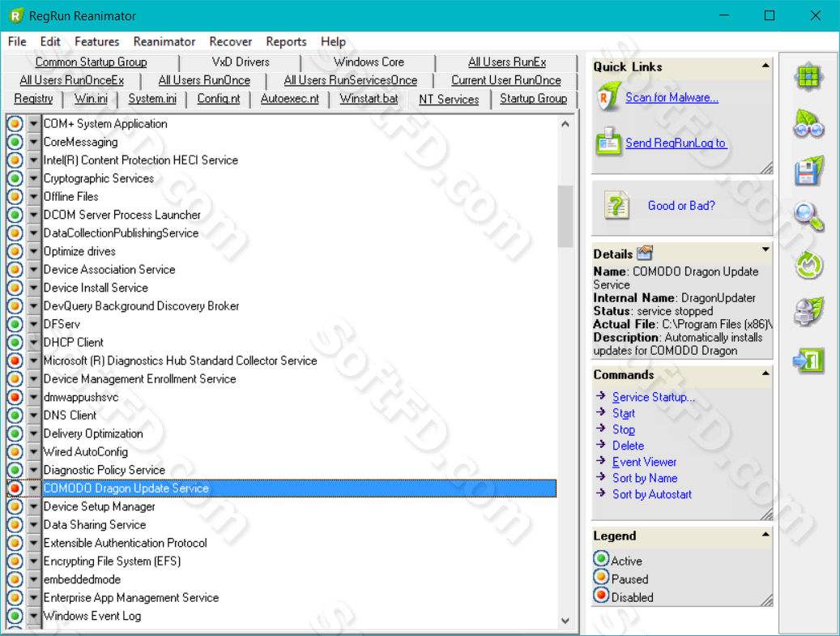Open dropdown arrow for DNS Client
The image size is (840, 636).
click(x=34, y=416)
